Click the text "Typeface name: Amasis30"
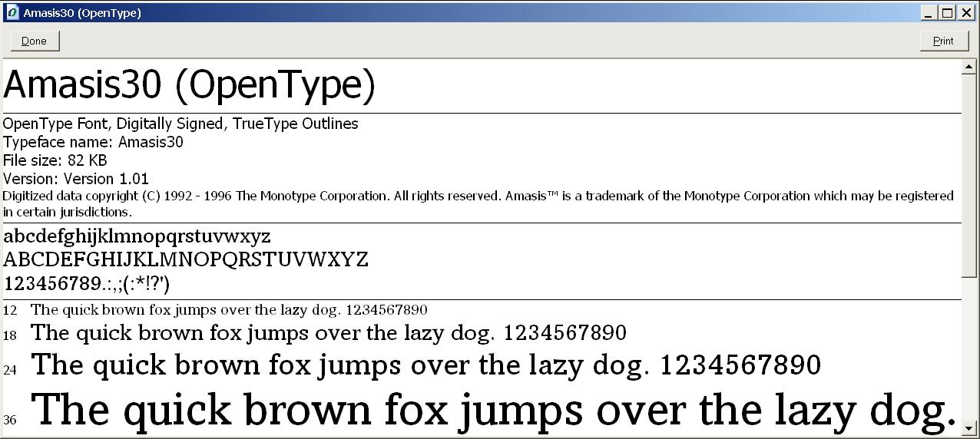The image size is (980, 439). tap(94, 142)
